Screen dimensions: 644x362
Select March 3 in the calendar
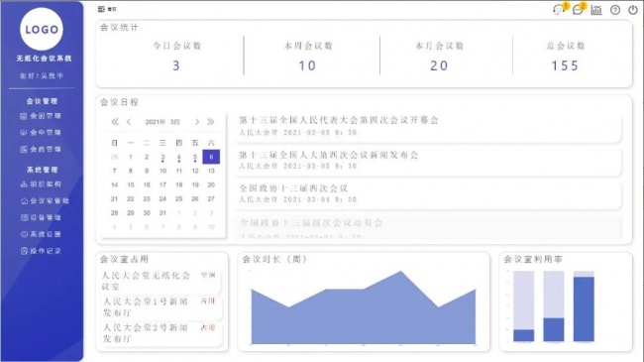coord(162,157)
